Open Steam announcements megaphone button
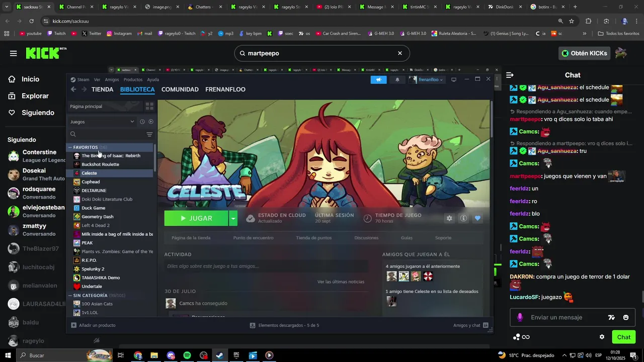 point(378,79)
